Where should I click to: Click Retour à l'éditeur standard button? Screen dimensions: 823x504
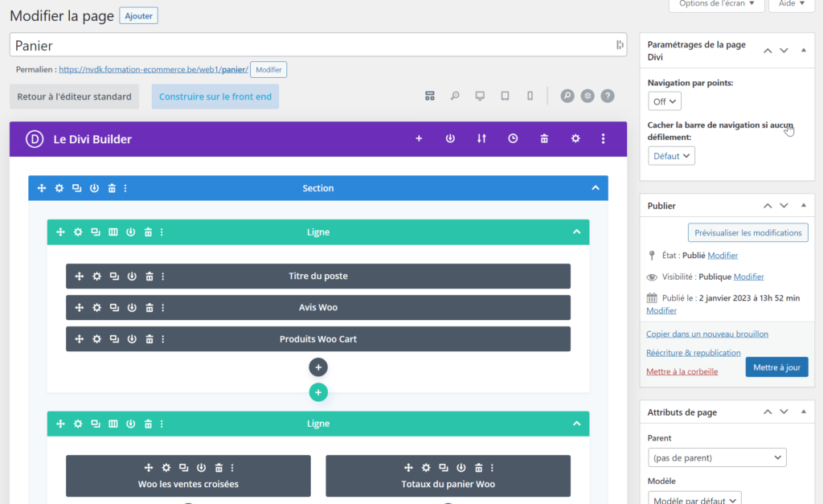pos(74,96)
